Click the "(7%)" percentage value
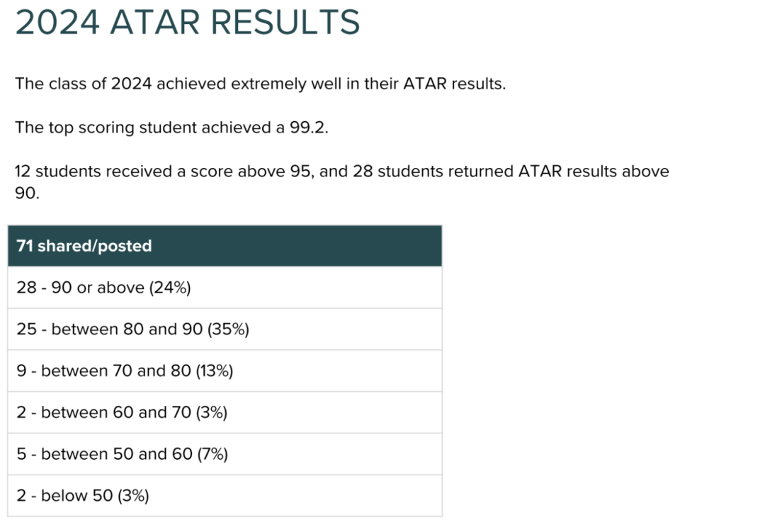This screenshot has height=532, width=765. 212,454
